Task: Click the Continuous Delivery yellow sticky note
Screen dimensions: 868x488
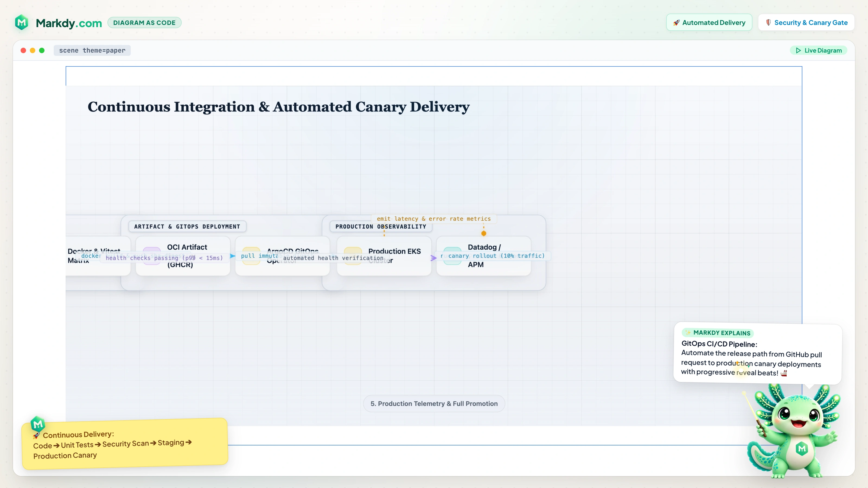Action: click(x=125, y=444)
